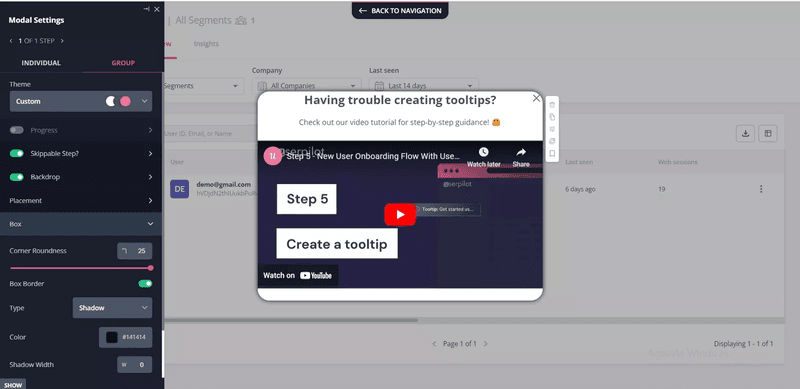The width and height of the screenshot is (800, 389).
Task: Delete the modal using trash icon
Action: [x=552, y=105]
